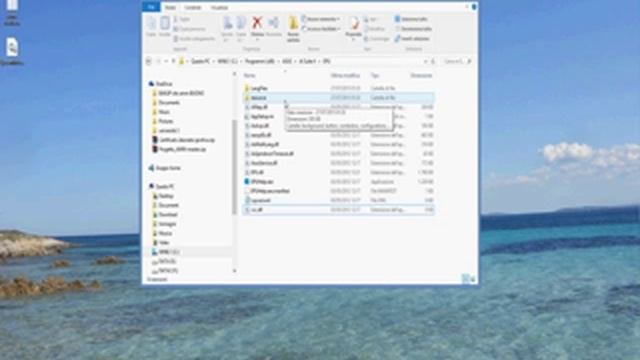The image size is (640, 360).
Task: Click Questo PC in the address path
Action: 200,61
